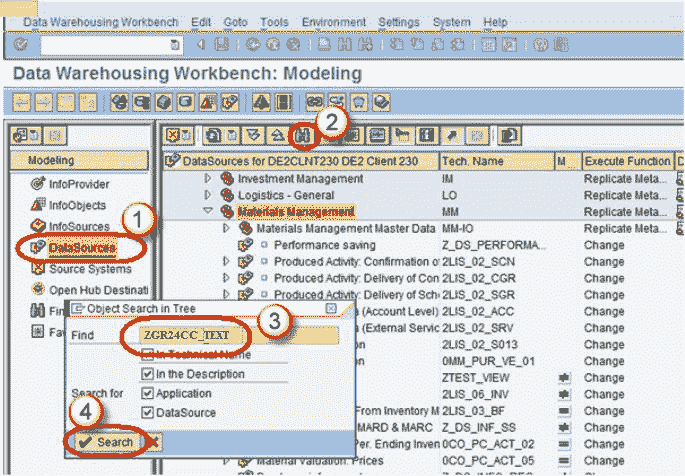Click the binoculars search icon in tree toolbar
This screenshot has height=476, width=685.
point(303,136)
